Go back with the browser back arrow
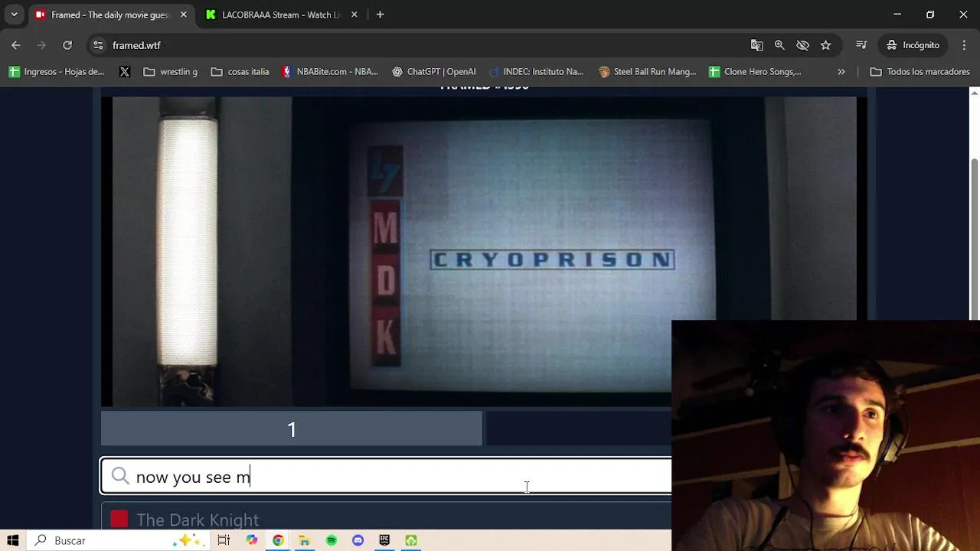The image size is (980, 551). (x=16, y=45)
